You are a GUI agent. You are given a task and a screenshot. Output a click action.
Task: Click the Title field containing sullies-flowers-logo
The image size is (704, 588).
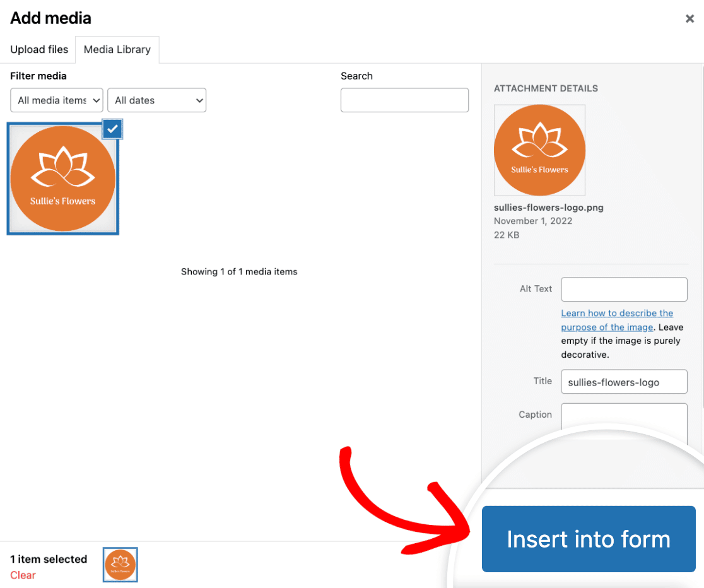point(624,382)
